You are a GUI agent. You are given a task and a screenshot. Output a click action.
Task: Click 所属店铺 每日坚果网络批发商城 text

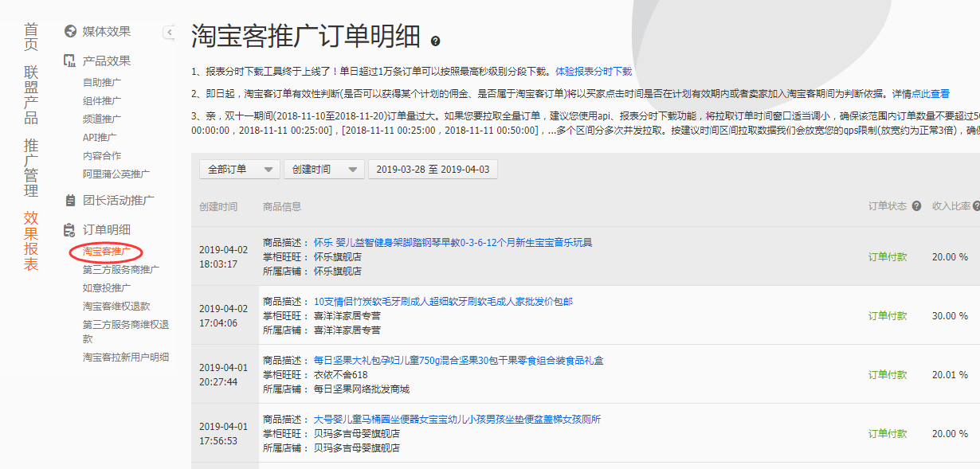[x=336, y=389]
